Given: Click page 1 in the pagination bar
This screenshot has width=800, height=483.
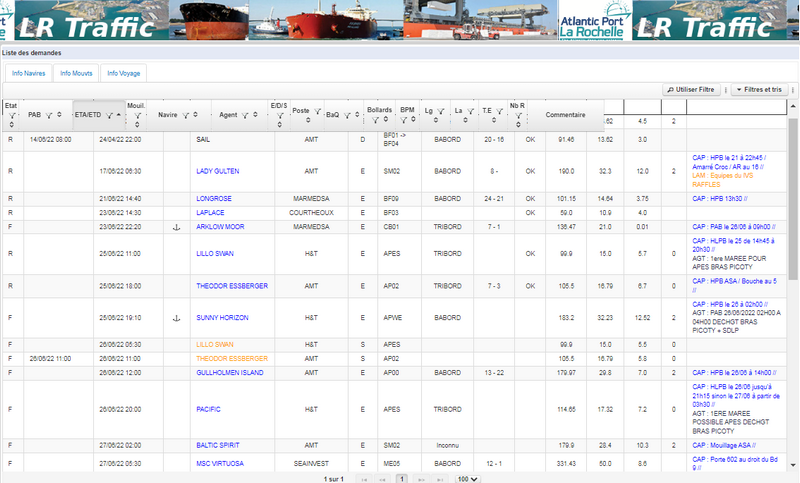Looking at the screenshot, I should [401, 479].
